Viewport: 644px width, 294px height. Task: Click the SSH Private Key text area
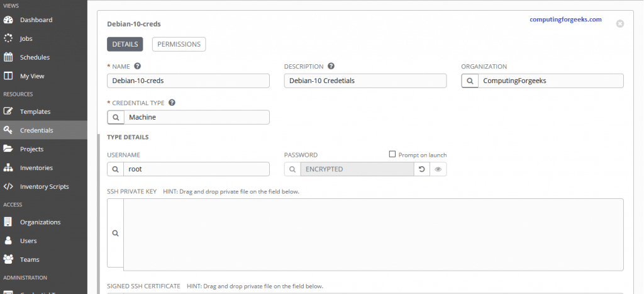coord(374,235)
